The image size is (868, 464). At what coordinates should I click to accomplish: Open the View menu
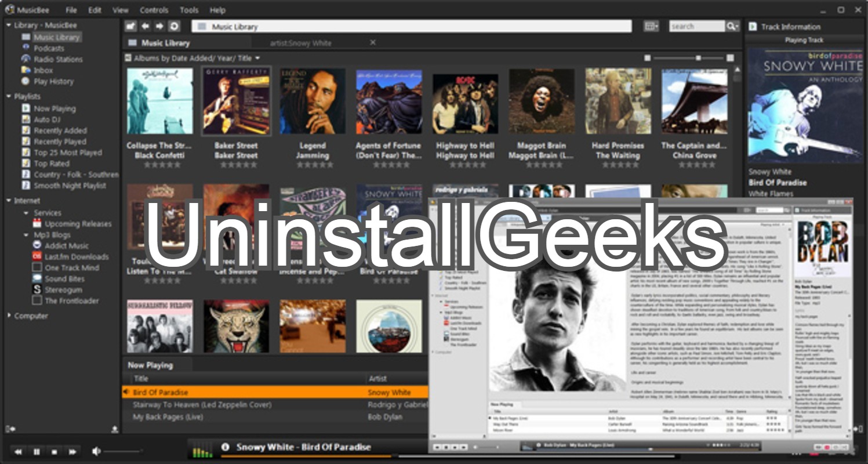[x=121, y=10]
